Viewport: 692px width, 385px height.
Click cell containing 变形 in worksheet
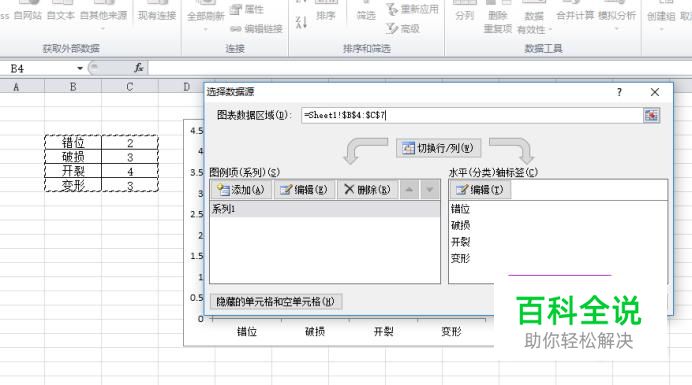pyautogui.click(x=73, y=185)
